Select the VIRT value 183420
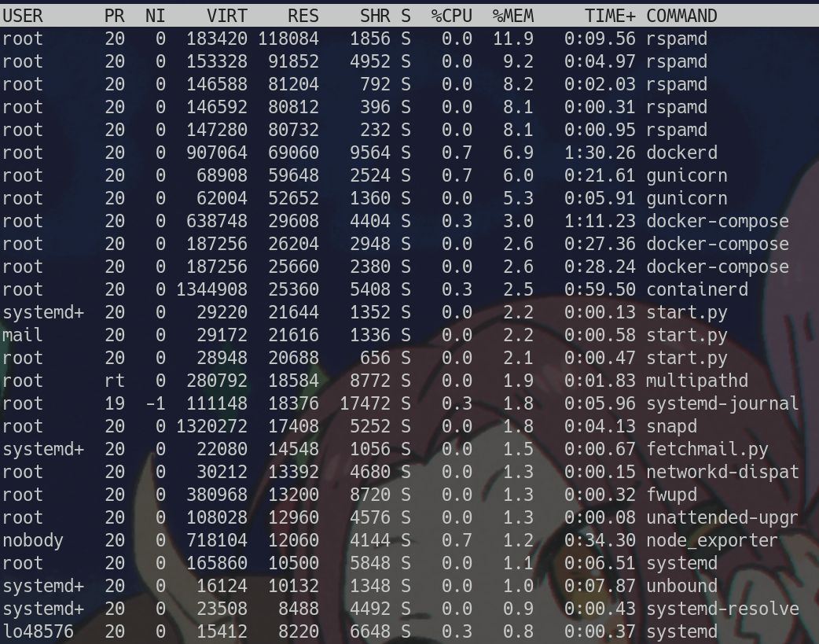Image resolution: width=819 pixels, height=644 pixels. [217, 39]
